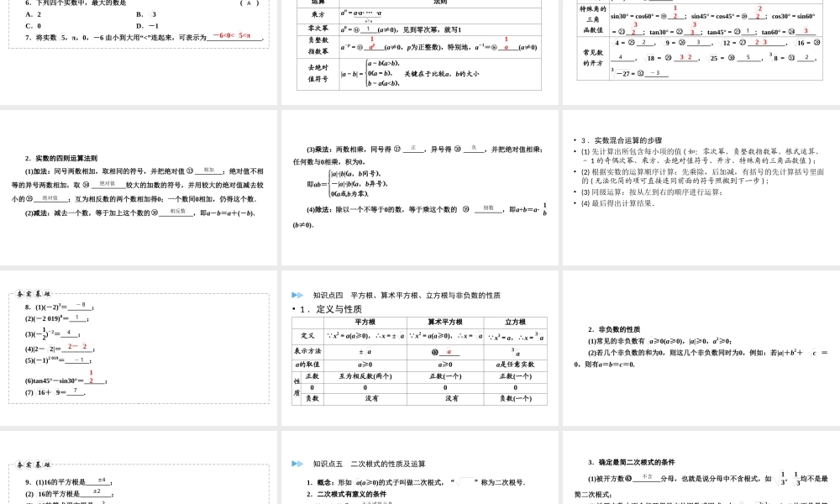Click the 表示方法 row label

(307, 351)
